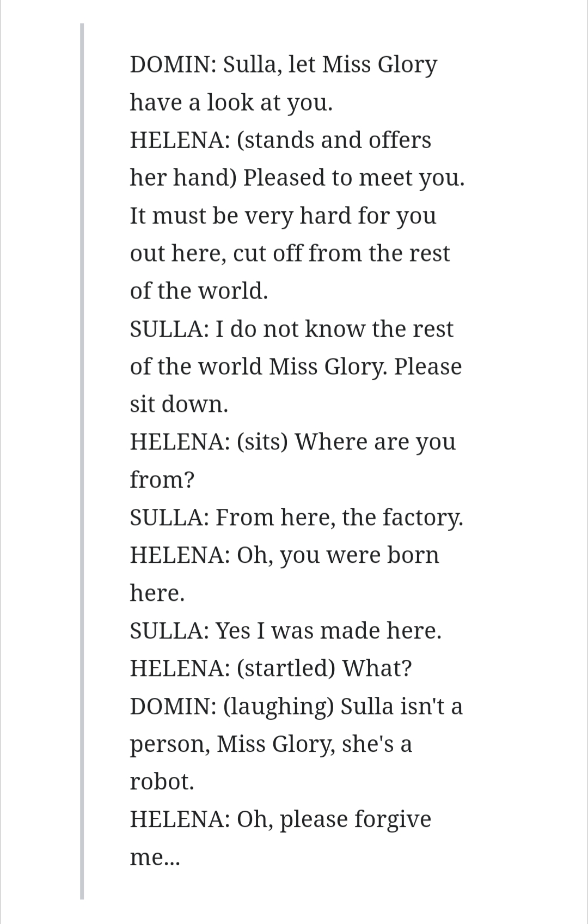Click the line "HELENA: Oh, please forgive"
The width and height of the screenshot is (588, 924).
tap(280, 819)
